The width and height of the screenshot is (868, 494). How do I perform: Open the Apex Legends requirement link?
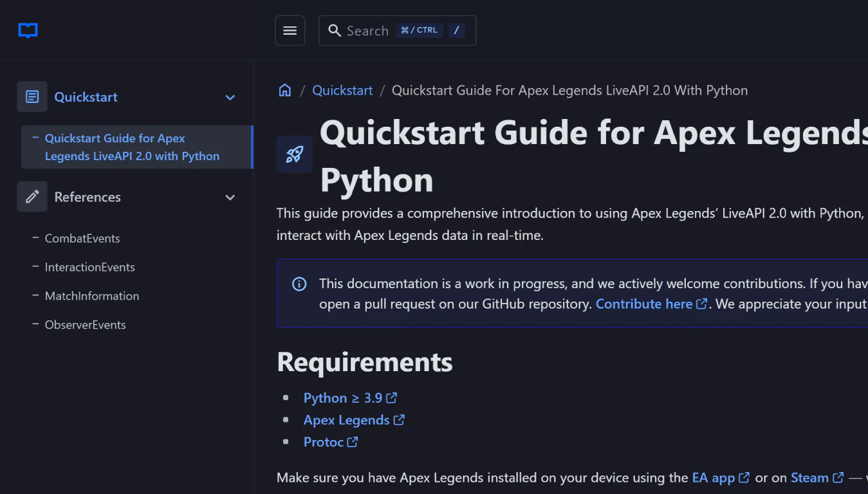[347, 420]
